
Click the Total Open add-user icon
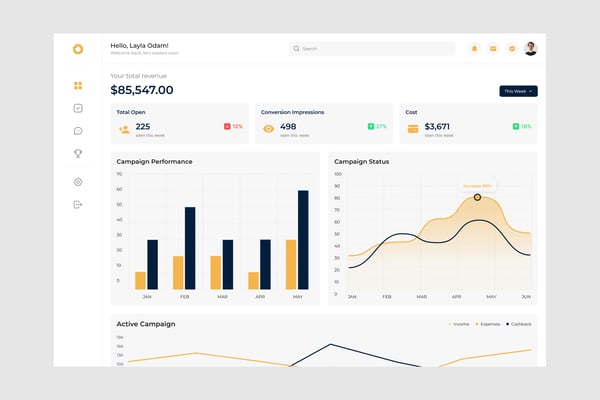(124, 129)
